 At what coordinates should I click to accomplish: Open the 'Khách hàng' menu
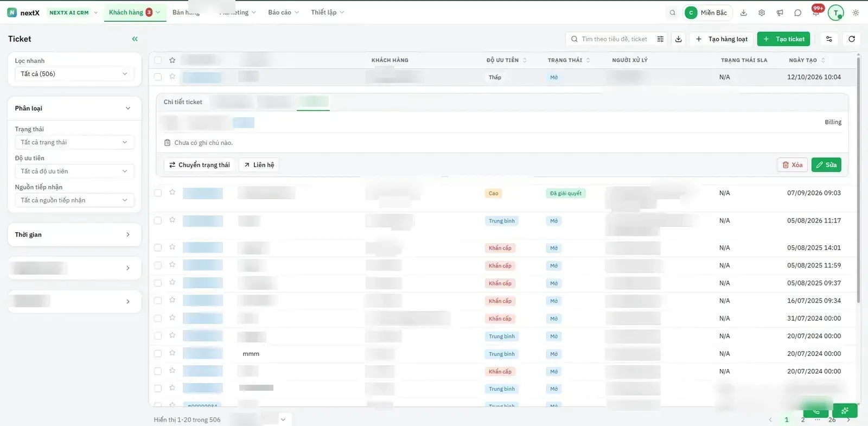[x=134, y=12]
